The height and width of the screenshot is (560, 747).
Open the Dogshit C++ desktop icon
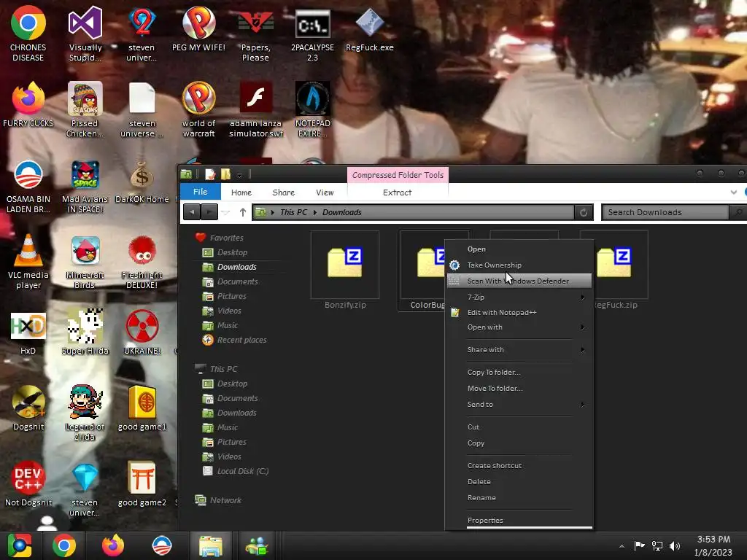(x=28, y=408)
